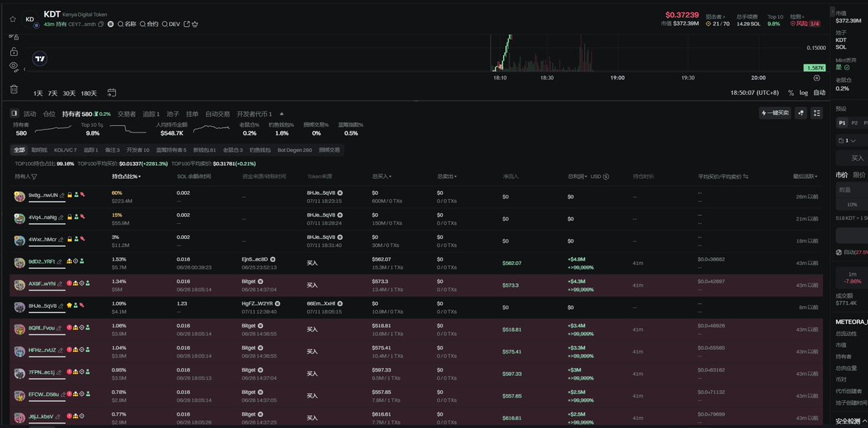Collapse the panel with the up triangle
The image size is (868, 428).
click(282, 114)
